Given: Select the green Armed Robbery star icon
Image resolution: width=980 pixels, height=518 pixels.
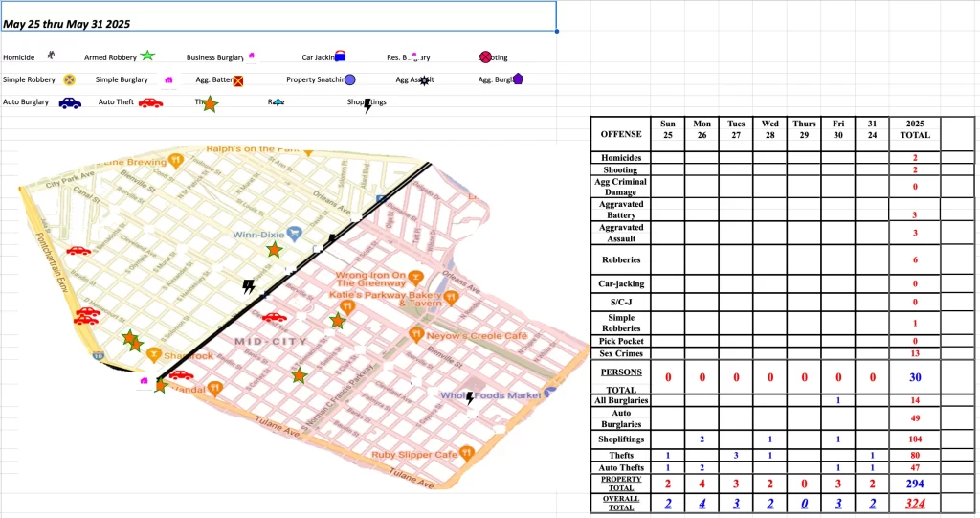Looking at the screenshot, I should [x=146, y=56].
